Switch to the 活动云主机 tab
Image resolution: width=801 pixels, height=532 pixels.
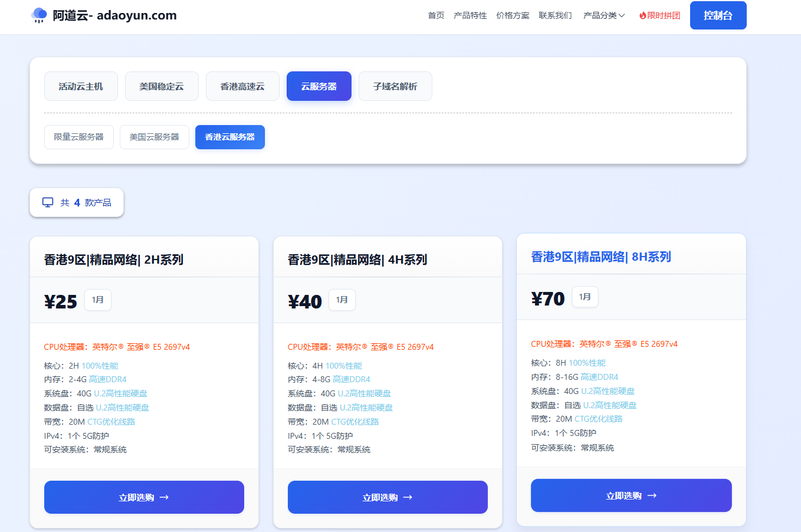pyautogui.click(x=81, y=86)
